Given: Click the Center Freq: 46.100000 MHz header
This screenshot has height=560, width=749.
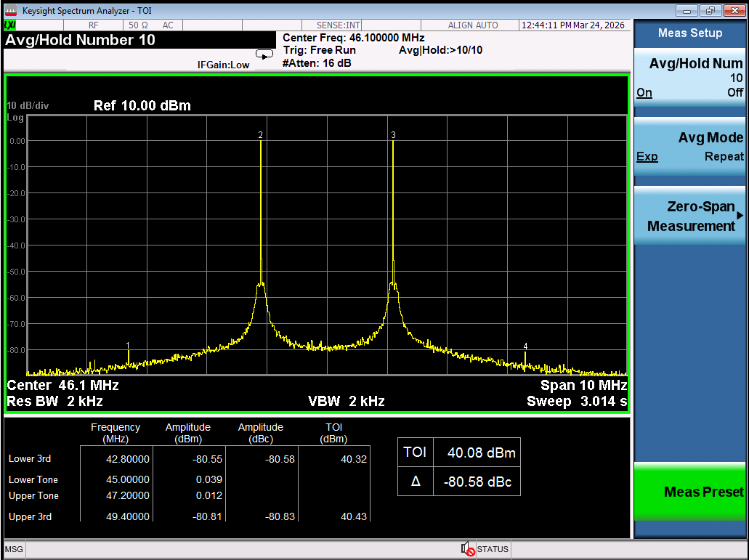Looking at the screenshot, I should coord(354,38).
